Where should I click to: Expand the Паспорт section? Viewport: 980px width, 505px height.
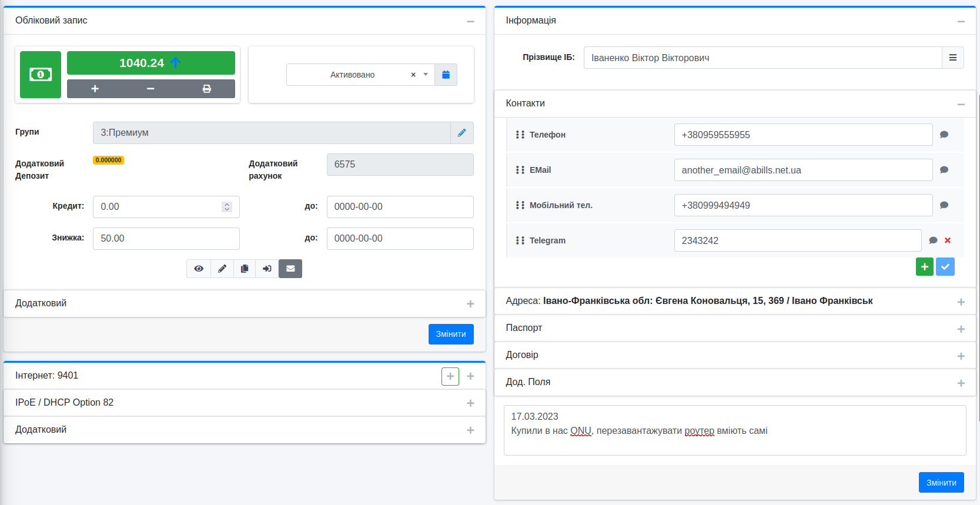point(961,329)
